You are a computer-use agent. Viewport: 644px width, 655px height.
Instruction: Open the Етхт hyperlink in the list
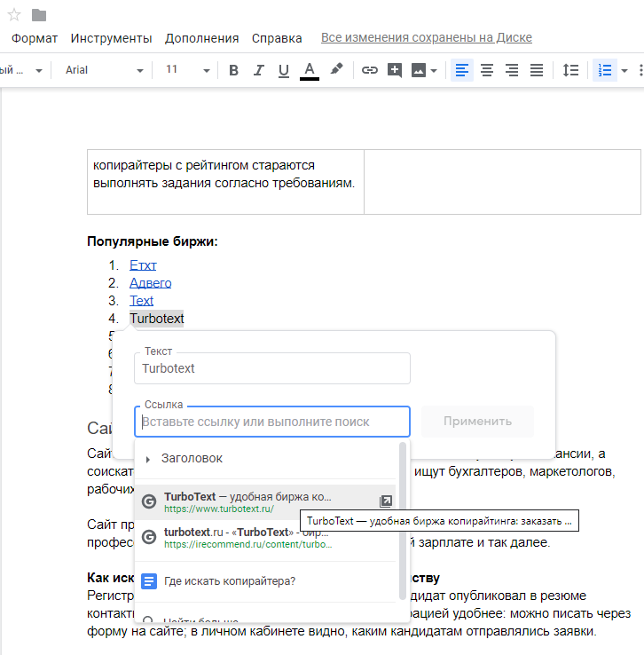143,265
